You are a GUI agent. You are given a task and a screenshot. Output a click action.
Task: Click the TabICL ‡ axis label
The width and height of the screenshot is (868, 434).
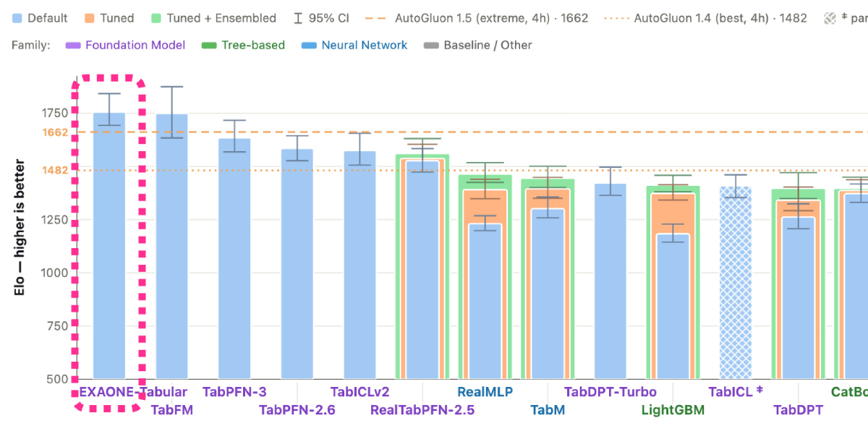736,392
